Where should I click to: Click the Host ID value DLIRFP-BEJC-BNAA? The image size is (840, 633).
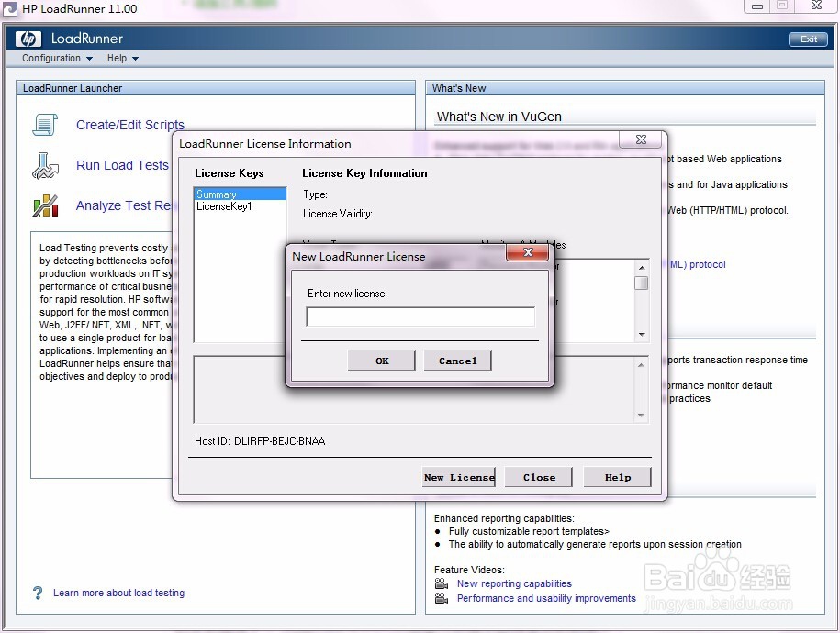pyautogui.click(x=280, y=441)
